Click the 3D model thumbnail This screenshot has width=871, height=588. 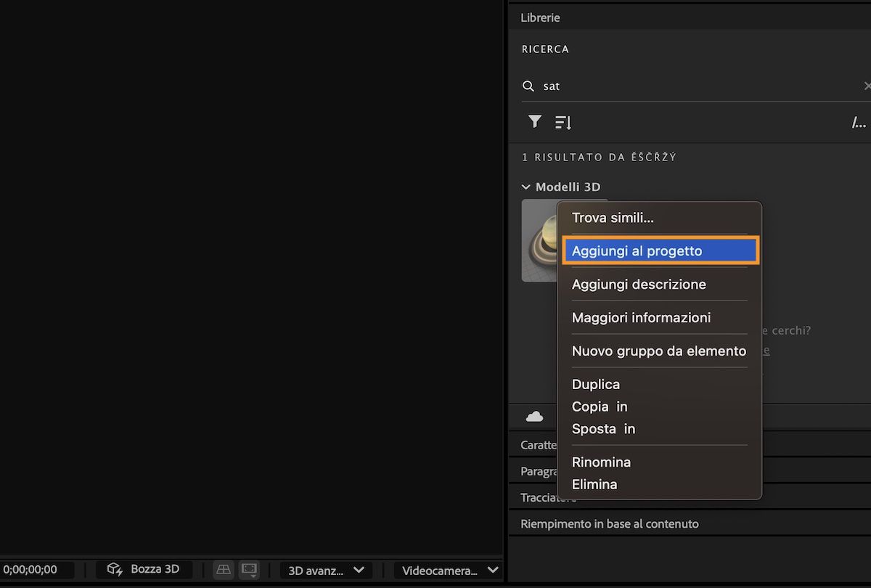click(539, 240)
